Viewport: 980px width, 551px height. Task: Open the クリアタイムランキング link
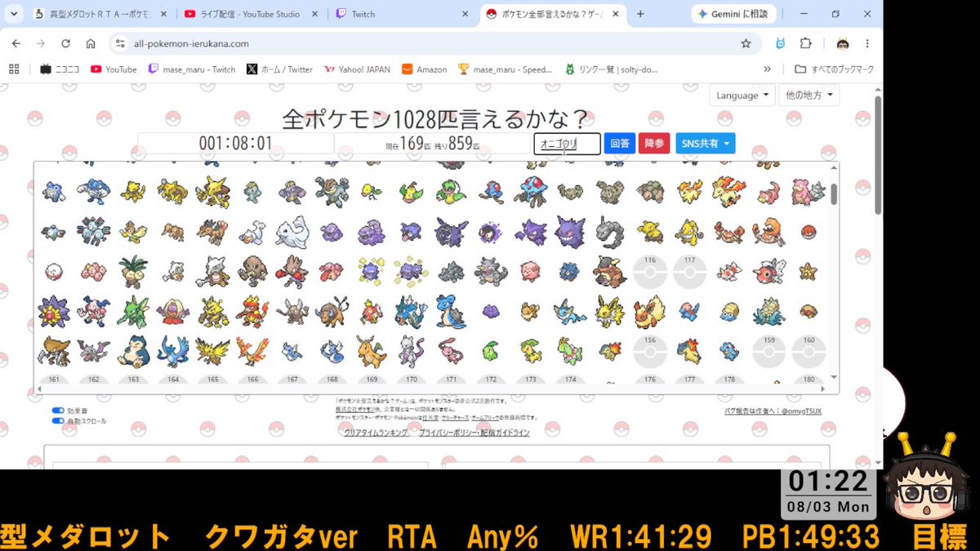376,433
